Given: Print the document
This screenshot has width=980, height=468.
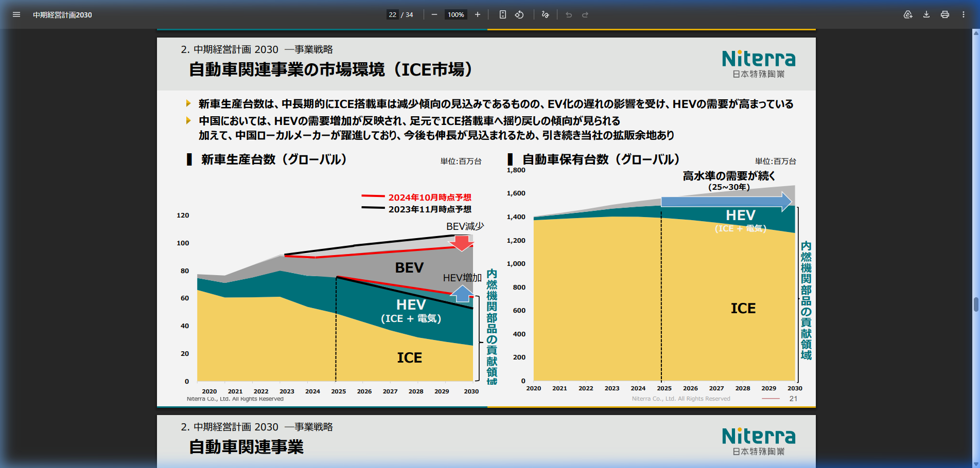Looking at the screenshot, I should coord(945,14).
